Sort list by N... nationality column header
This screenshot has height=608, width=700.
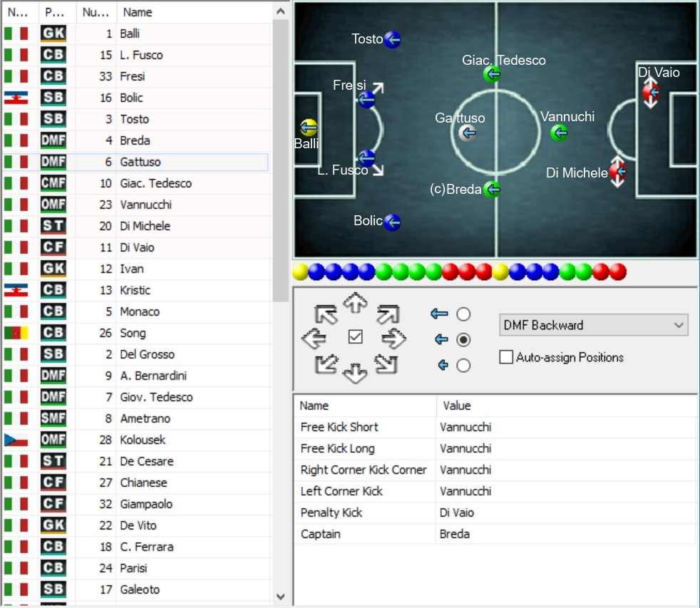coord(19,12)
